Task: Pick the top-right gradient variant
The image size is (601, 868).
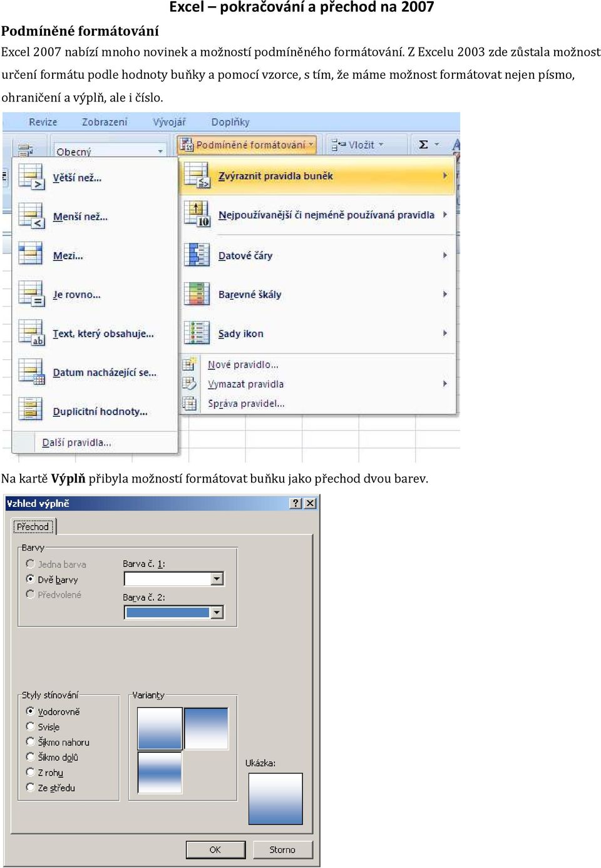Action: pos(206,728)
